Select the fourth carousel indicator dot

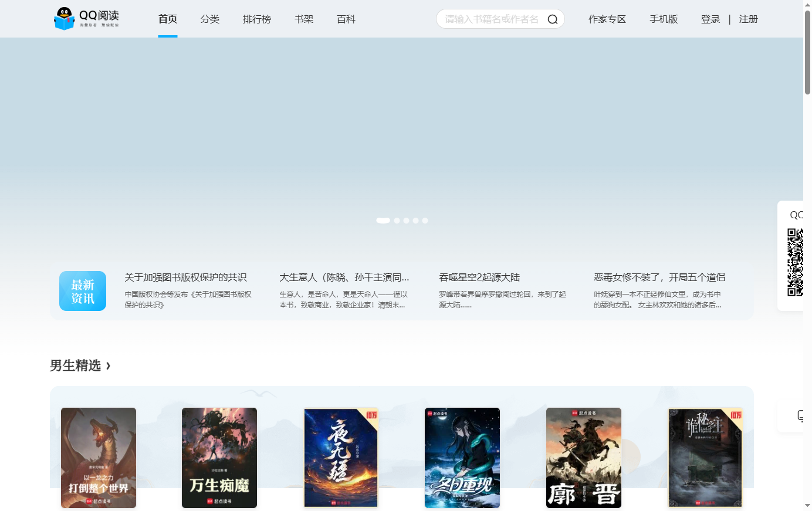click(x=416, y=221)
